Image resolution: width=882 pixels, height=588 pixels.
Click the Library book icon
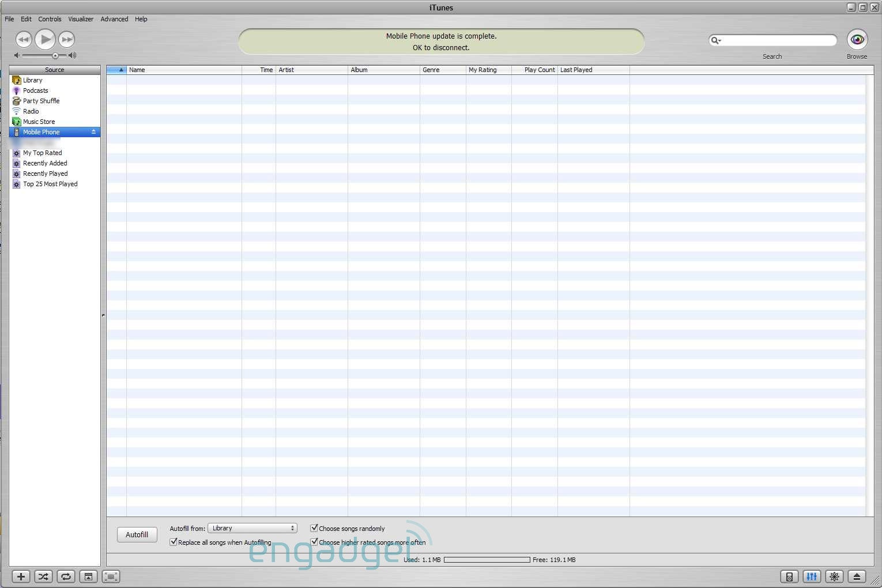(x=17, y=80)
